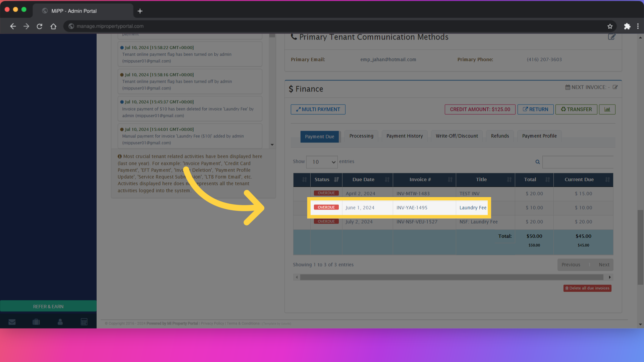Click the search magnifier icon above table
Screen dimensions: 644x362
tap(538, 162)
